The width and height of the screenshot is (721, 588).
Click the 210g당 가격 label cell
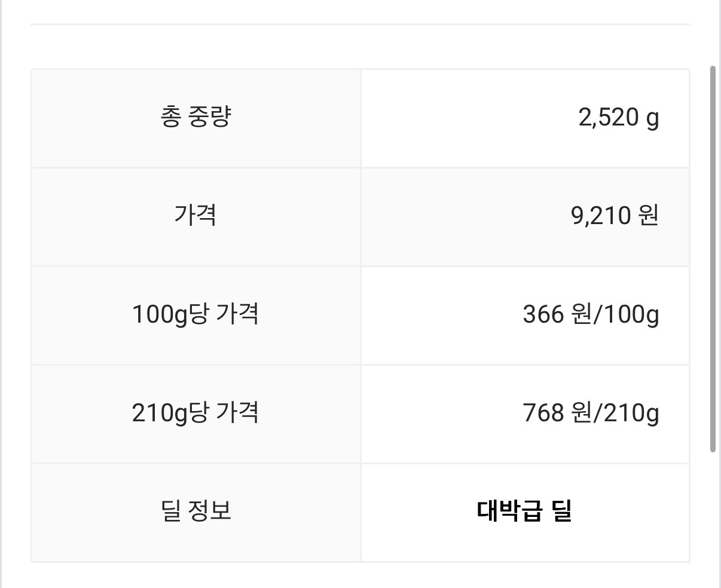click(x=195, y=414)
